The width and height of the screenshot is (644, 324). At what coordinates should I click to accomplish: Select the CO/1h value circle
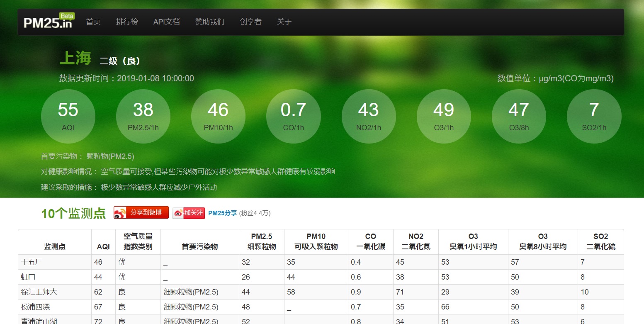click(x=293, y=116)
